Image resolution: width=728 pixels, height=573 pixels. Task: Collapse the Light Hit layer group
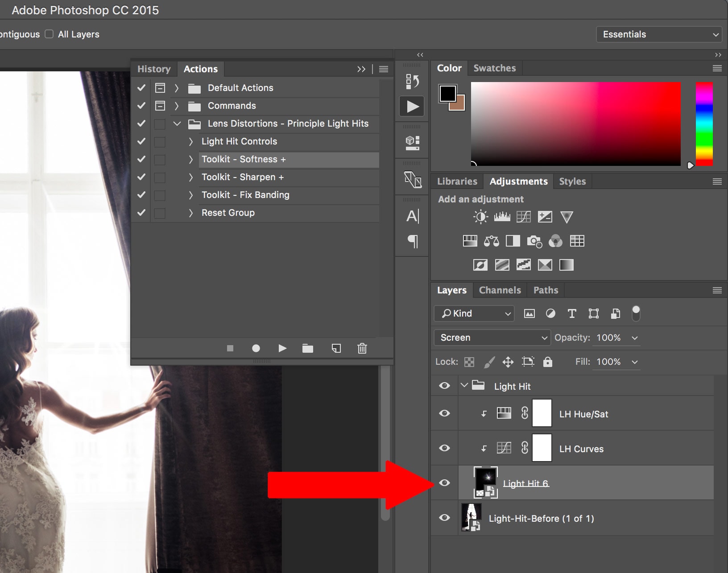[464, 385]
